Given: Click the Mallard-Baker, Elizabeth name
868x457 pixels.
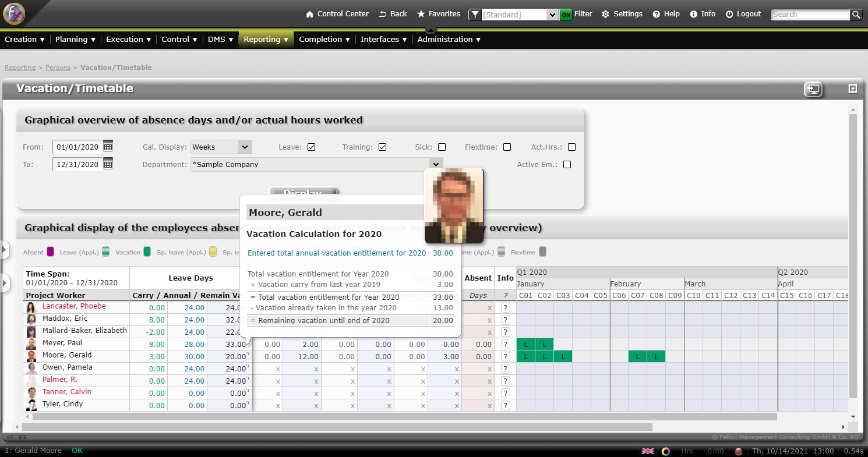Looking at the screenshot, I should [x=84, y=331].
